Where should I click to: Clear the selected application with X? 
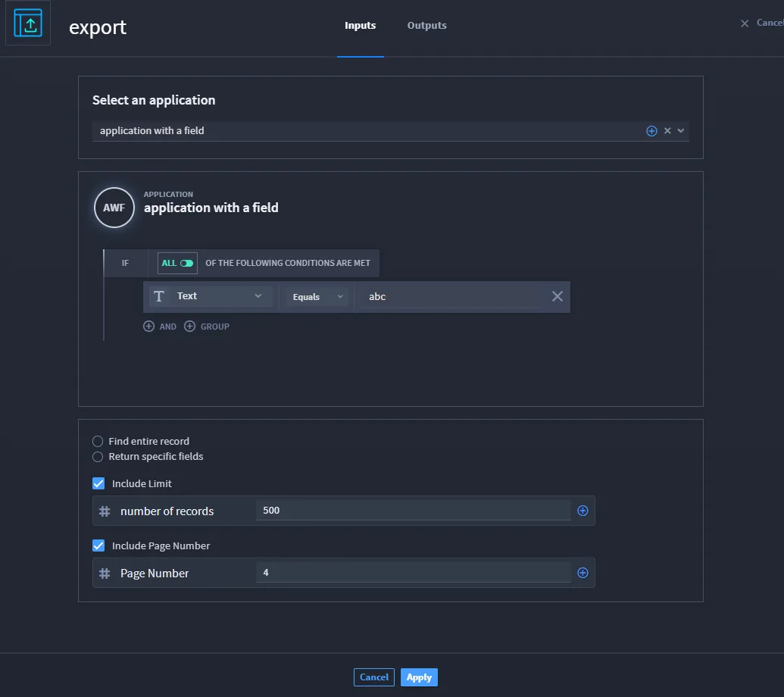coord(667,130)
